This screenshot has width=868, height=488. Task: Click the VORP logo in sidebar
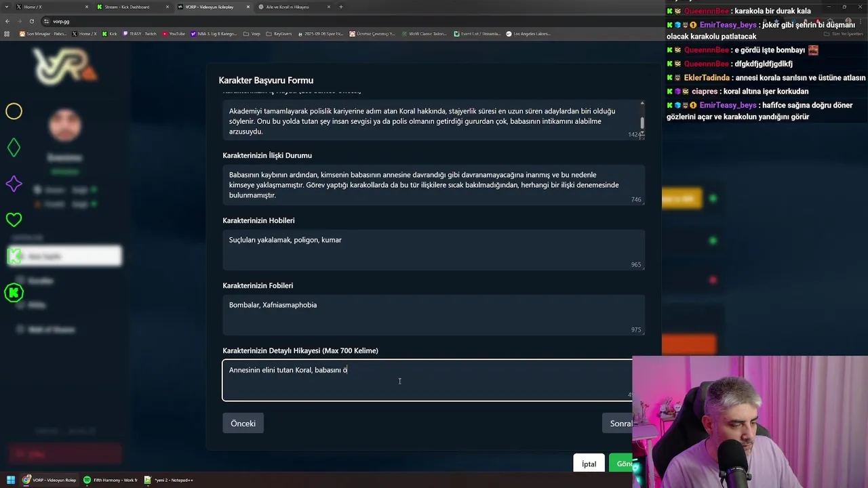[65, 66]
